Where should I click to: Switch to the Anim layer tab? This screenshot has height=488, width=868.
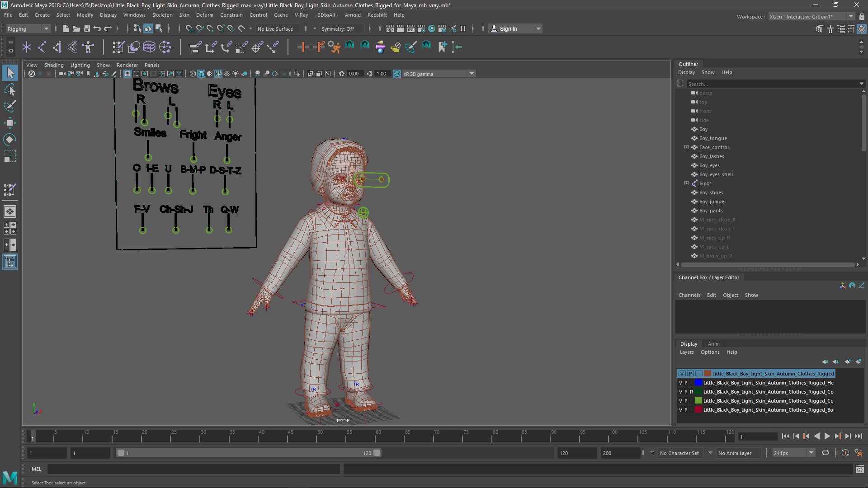click(713, 344)
